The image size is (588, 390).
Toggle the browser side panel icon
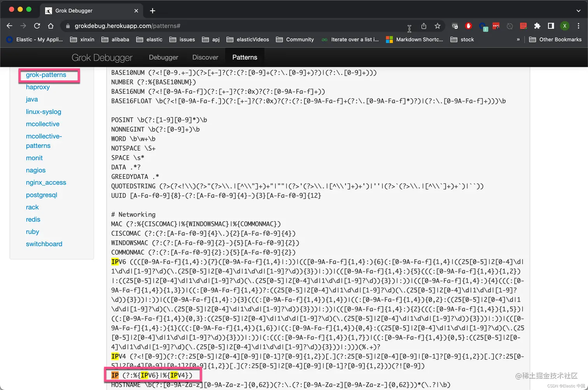point(551,26)
